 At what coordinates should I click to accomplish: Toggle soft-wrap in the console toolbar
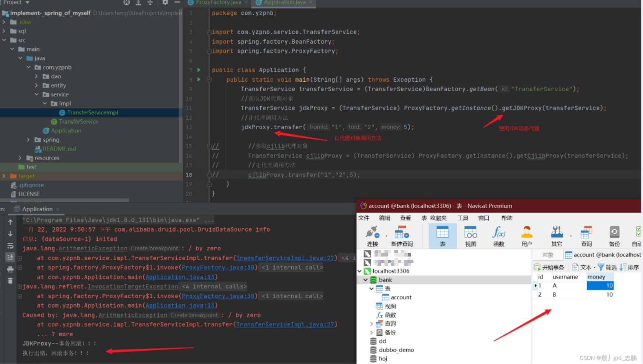click(10, 246)
